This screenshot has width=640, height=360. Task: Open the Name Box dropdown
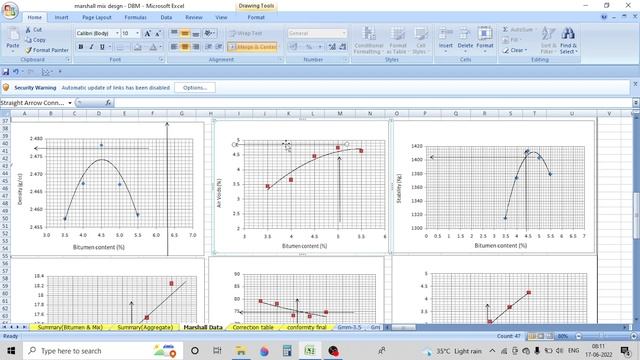click(x=70, y=103)
